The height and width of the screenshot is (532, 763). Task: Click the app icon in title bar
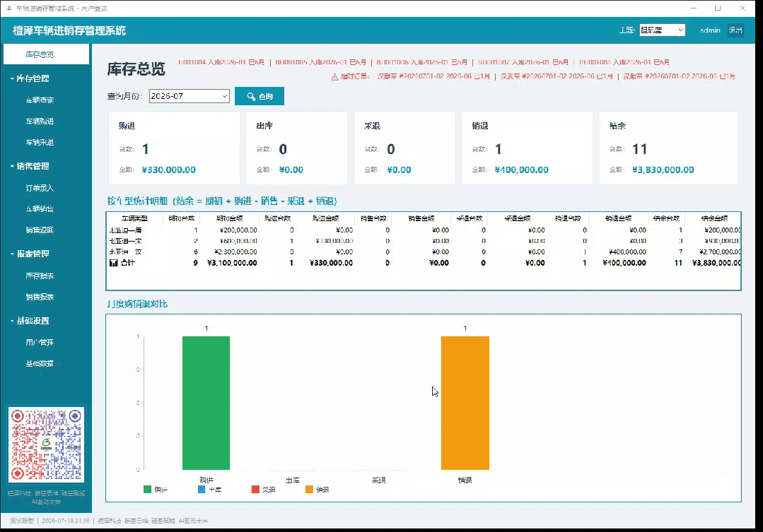pos(8,8)
